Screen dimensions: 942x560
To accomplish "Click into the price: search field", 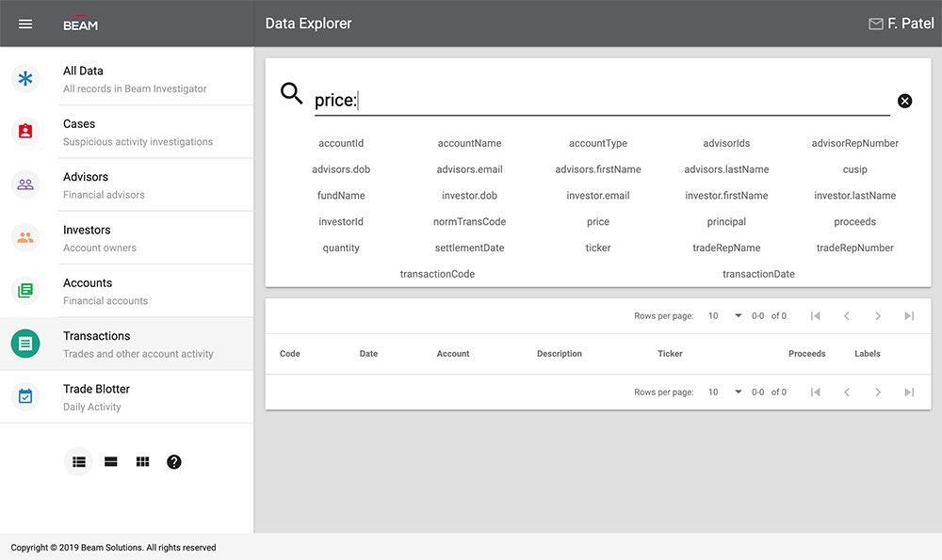I will coord(603,101).
